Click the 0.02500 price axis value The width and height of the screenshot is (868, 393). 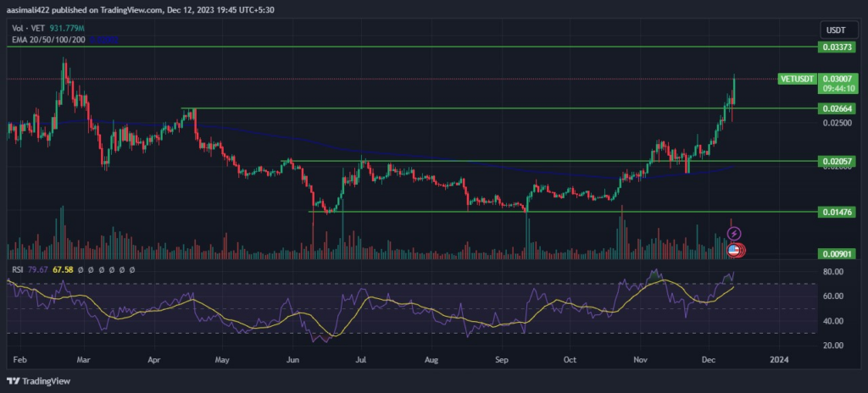pyautogui.click(x=835, y=122)
